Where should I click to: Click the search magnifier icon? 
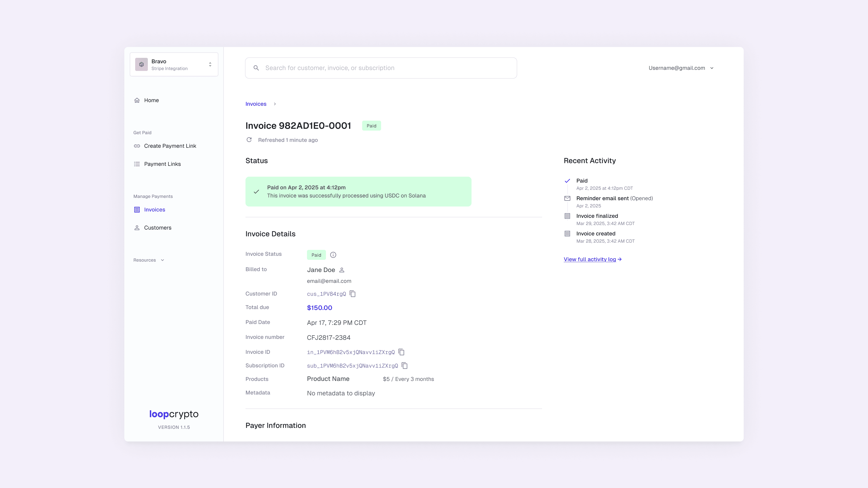click(x=256, y=68)
